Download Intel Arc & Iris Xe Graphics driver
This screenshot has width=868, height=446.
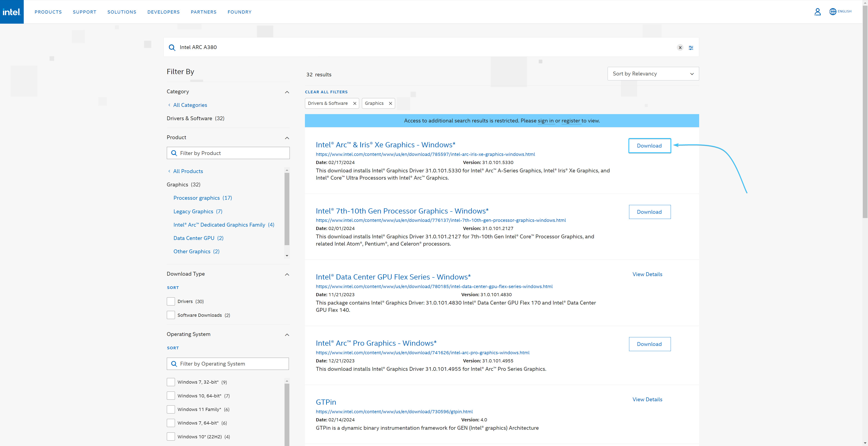(x=649, y=146)
